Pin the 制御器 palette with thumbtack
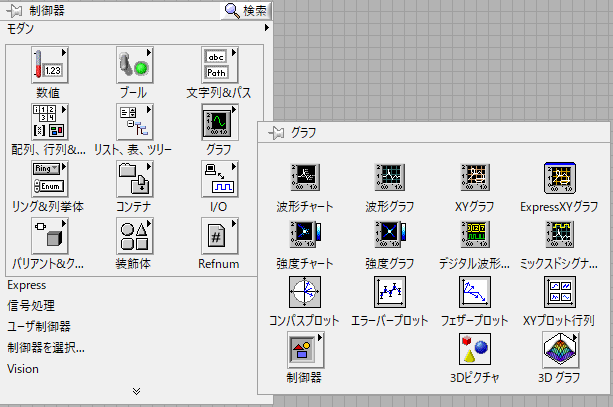The width and height of the screenshot is (613, 407). tap(15, 11)
